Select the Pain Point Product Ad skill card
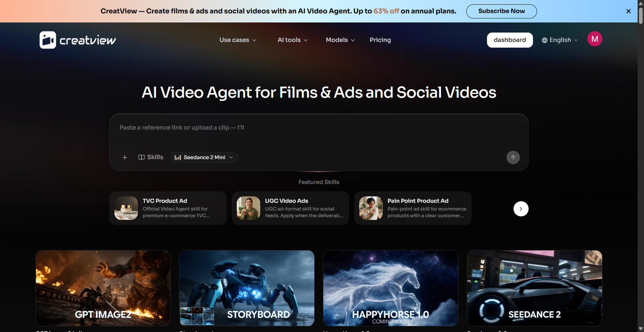644x332 pixels. coord(413,208)
